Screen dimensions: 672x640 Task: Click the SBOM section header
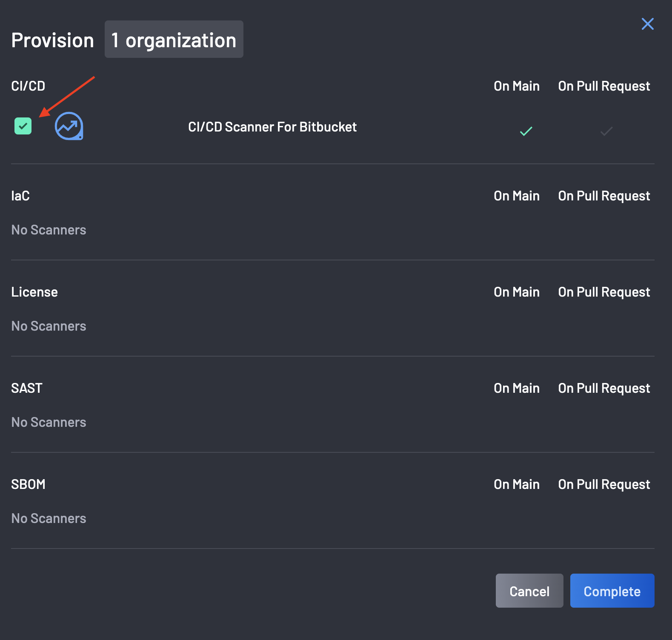(28, 484)
